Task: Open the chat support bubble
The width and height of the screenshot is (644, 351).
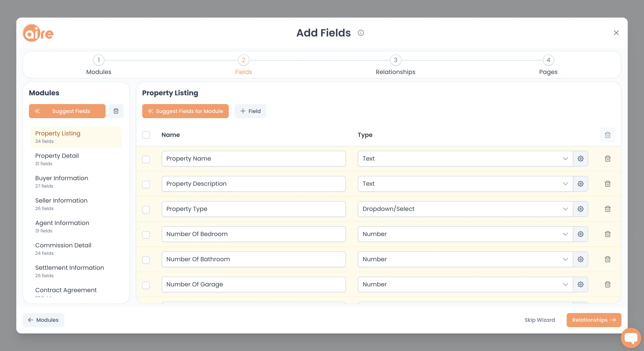Action: tap(631, 338)
